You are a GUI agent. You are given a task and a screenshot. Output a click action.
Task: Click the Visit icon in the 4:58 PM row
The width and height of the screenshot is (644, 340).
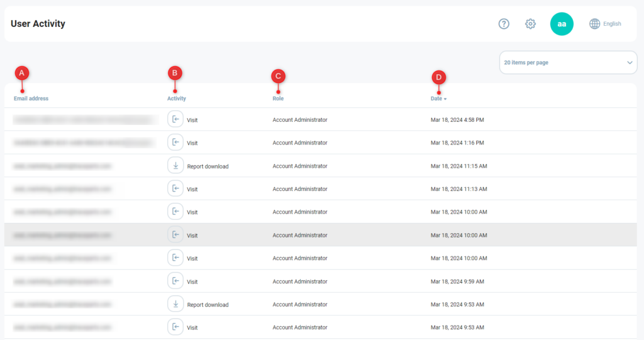tap(175, 119)
